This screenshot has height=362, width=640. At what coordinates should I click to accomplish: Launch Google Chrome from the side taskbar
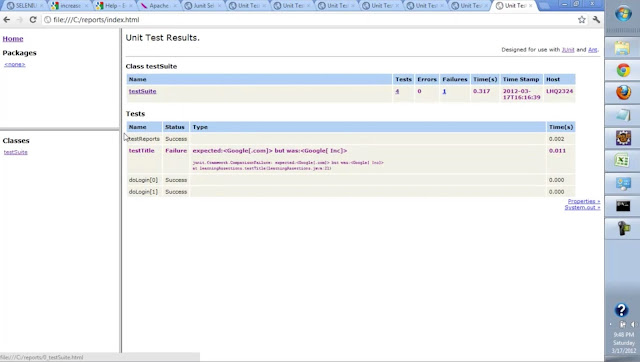coord(623,70)
